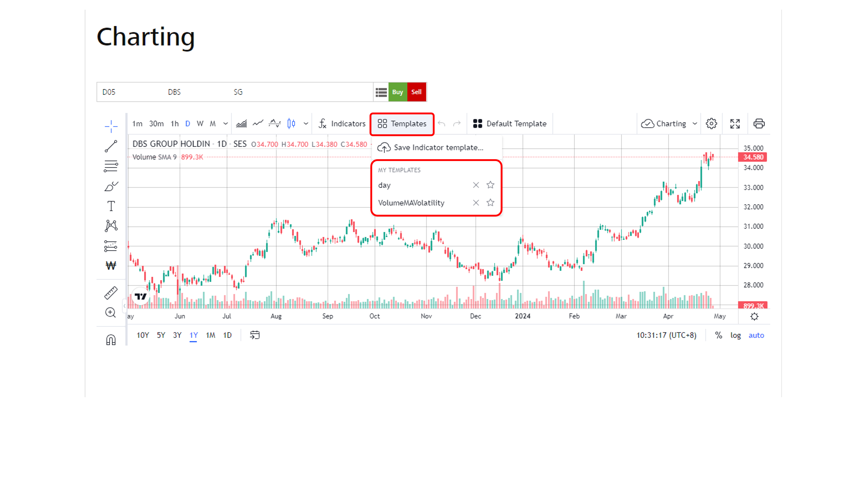This screenshot has width=868, height=500.
Task: Set range to 1M
Action: (x=211, y=336)
